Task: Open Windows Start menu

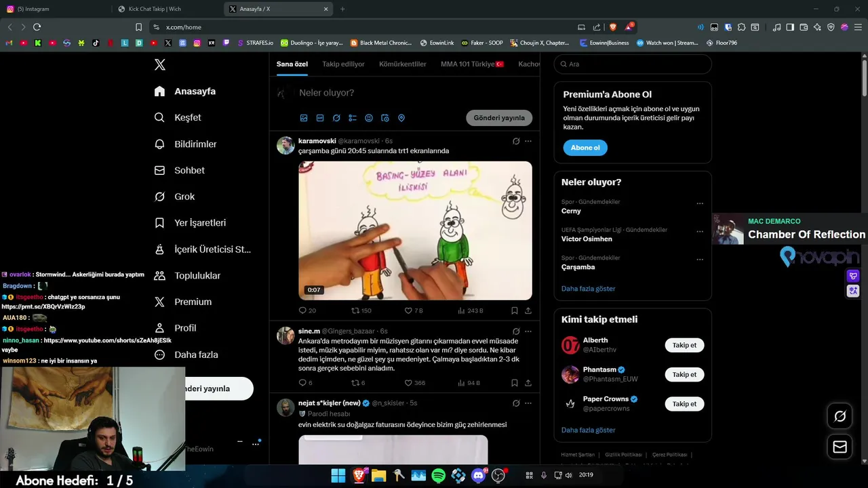Action: coord(338,476)
